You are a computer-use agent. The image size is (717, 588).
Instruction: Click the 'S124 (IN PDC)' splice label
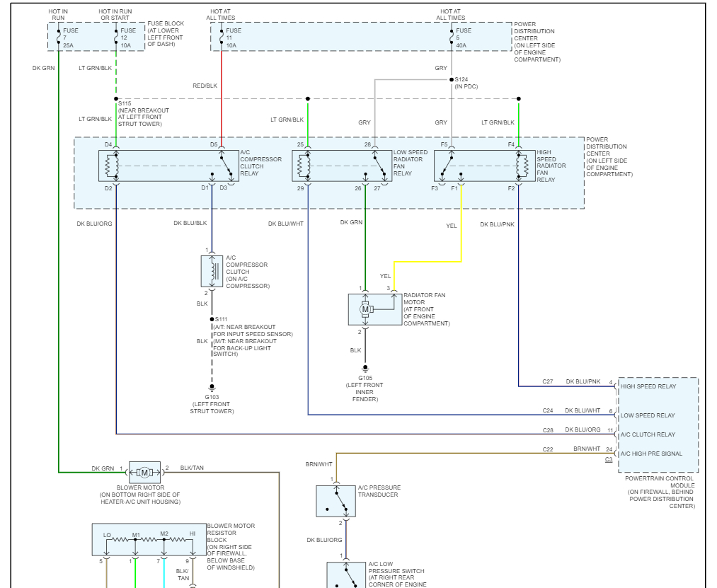[466, 83]
